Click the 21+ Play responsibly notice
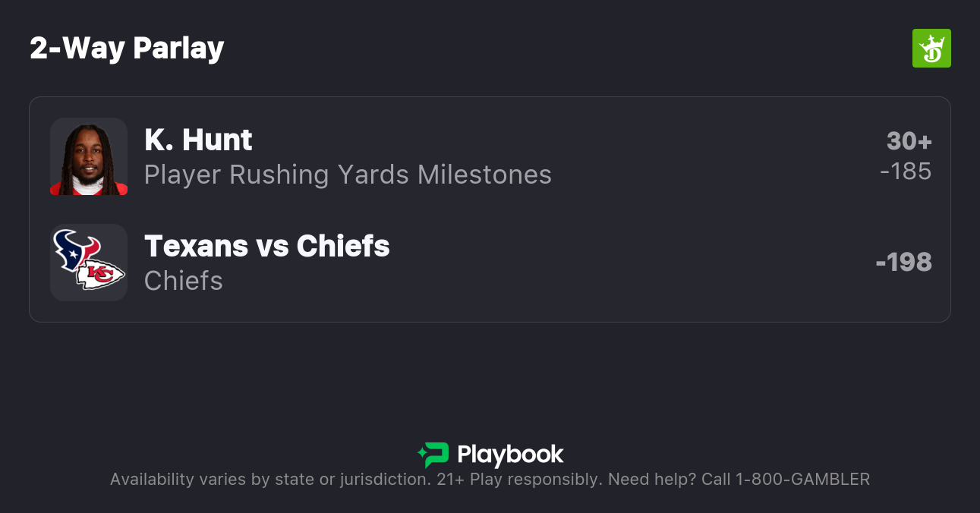Viewport: 980px width, 513px height. (x=520, y=480)
